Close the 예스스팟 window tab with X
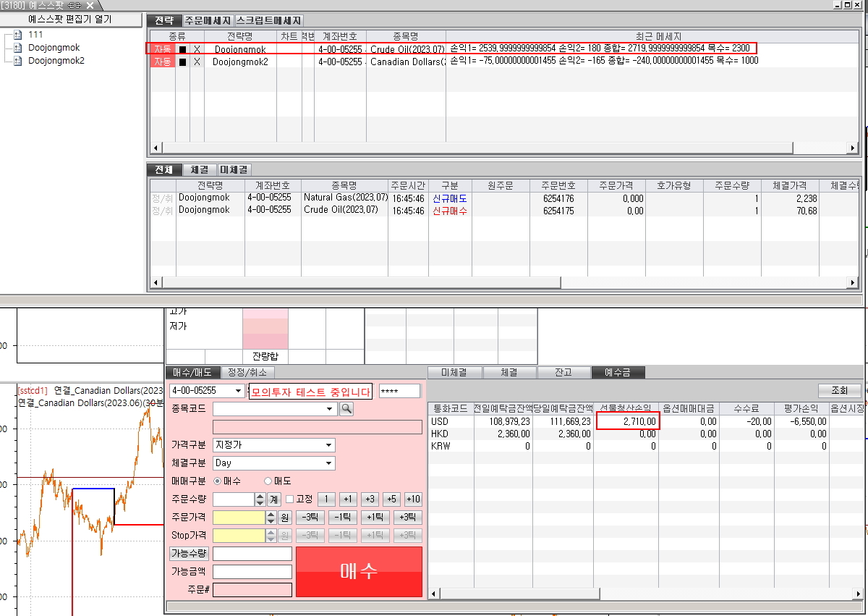This screenshot has height=616, width=868. (90, 6)
